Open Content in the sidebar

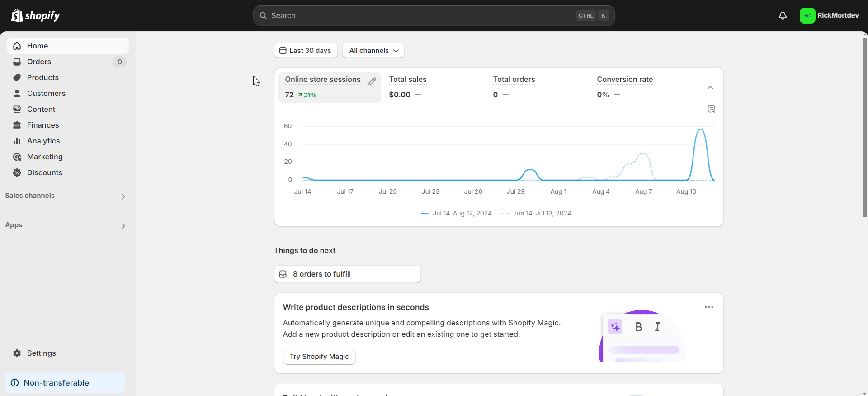[68, 109]
